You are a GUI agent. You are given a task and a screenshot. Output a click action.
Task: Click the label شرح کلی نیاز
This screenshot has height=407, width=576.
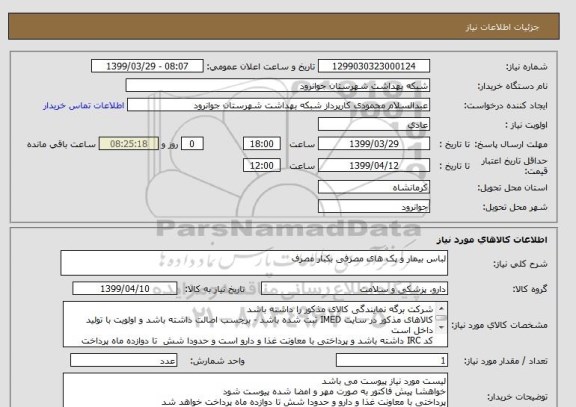pos(520,264)
